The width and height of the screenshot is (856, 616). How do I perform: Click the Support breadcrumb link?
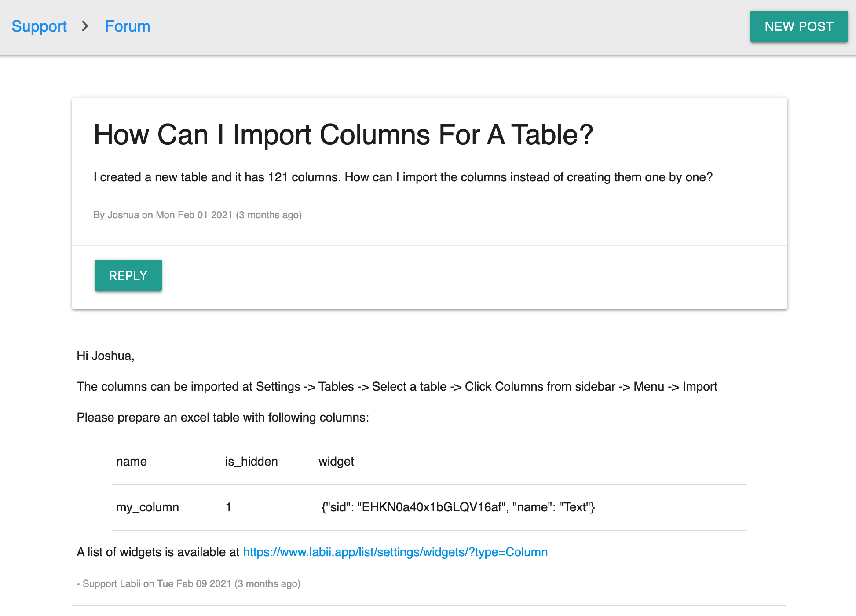point(39,26)
